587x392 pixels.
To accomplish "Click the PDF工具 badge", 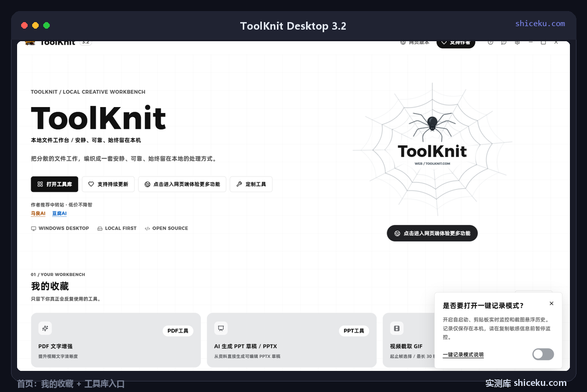I will click(x=178, y=331).
